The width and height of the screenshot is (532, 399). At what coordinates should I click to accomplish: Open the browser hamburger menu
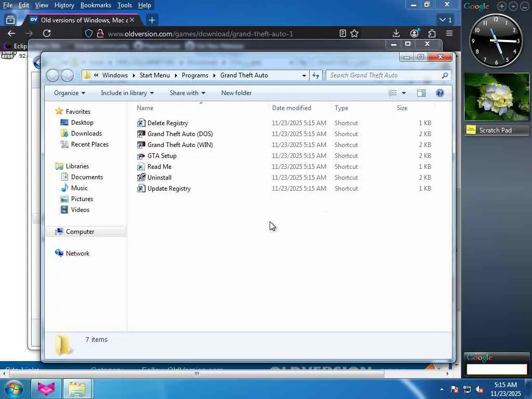tap(449, 33)
